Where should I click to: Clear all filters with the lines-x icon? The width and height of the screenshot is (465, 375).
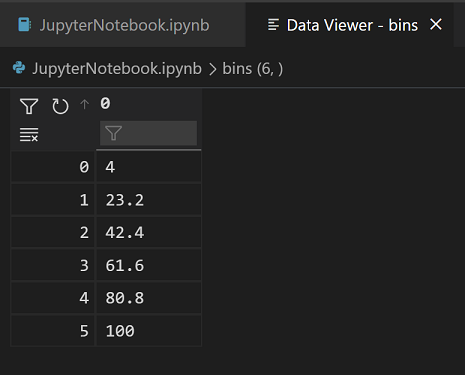click(x=29, y=134)
